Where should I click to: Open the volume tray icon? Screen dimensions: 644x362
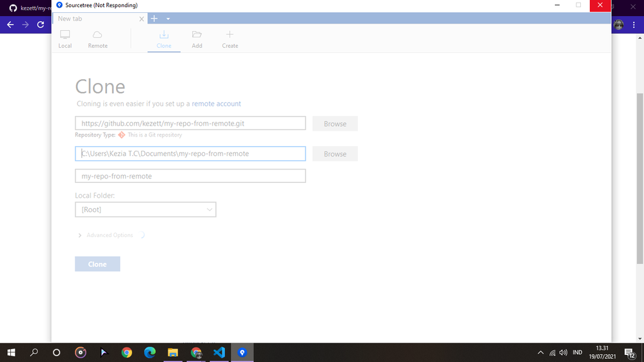(563, 352)
